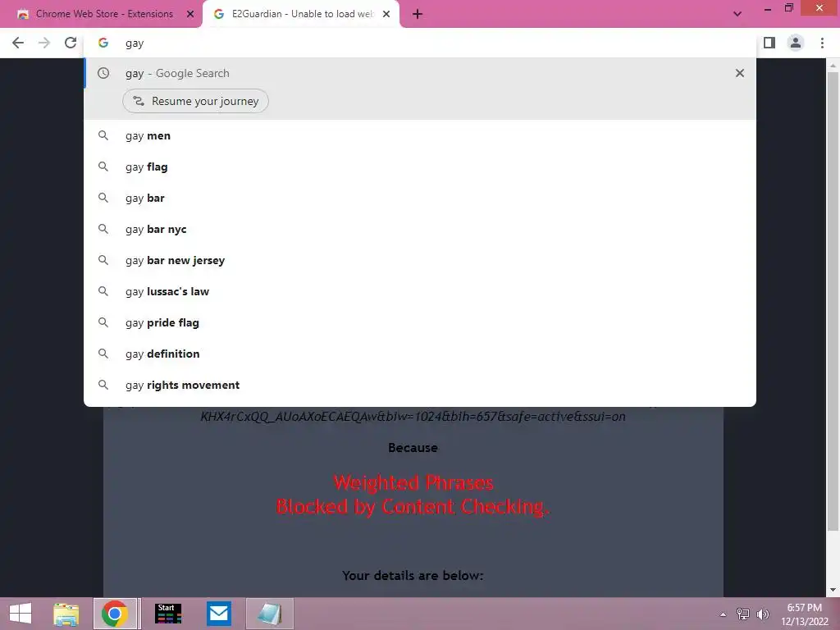Image resolution: width=840 pixels, height=630 pixels.
Task: Open the Windows Start button
Action: click(21, 614)
